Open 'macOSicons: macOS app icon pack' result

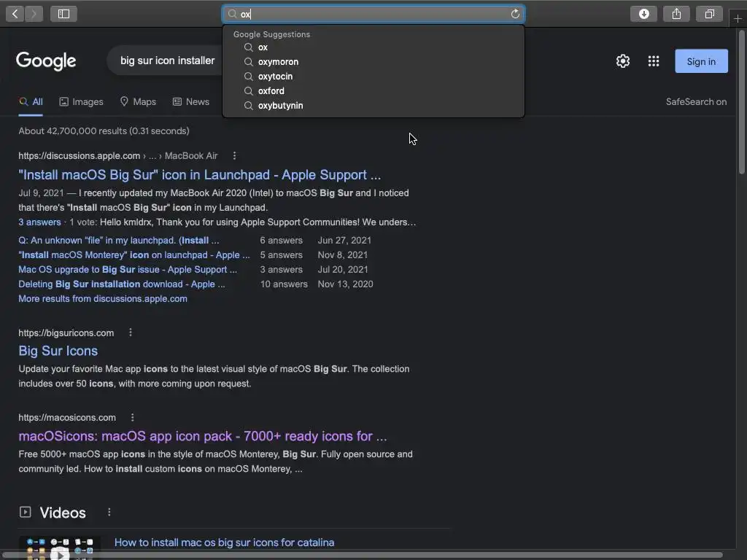coord(203,436)
